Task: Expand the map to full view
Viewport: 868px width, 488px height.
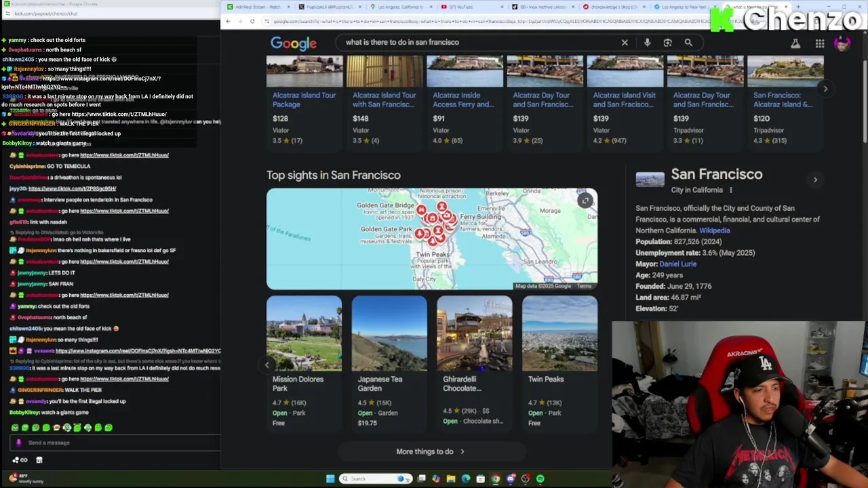Action: (x=585, y=201)
